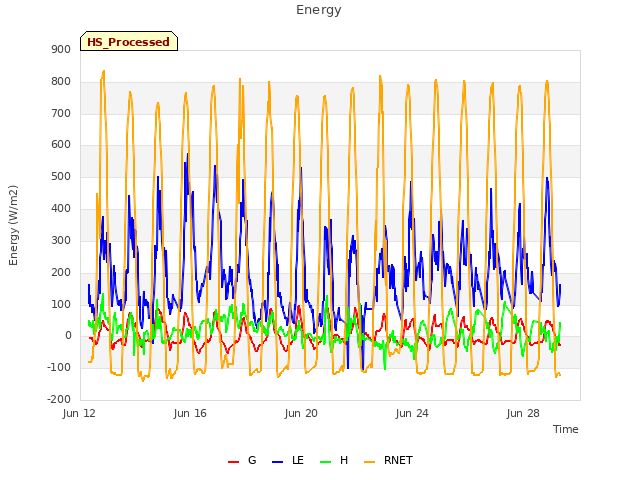Click the Energy (W/m2) y-axis label
This screenshot has width=640, height=480.
click(x=13, y=225)
